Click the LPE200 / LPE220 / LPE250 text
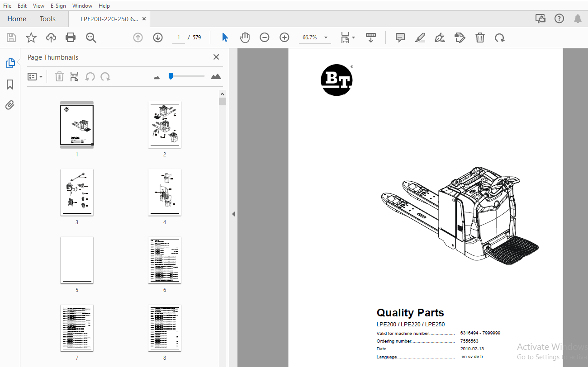This screenshot has width=588, height=367. pyautogui.click(x=410, y=324)
